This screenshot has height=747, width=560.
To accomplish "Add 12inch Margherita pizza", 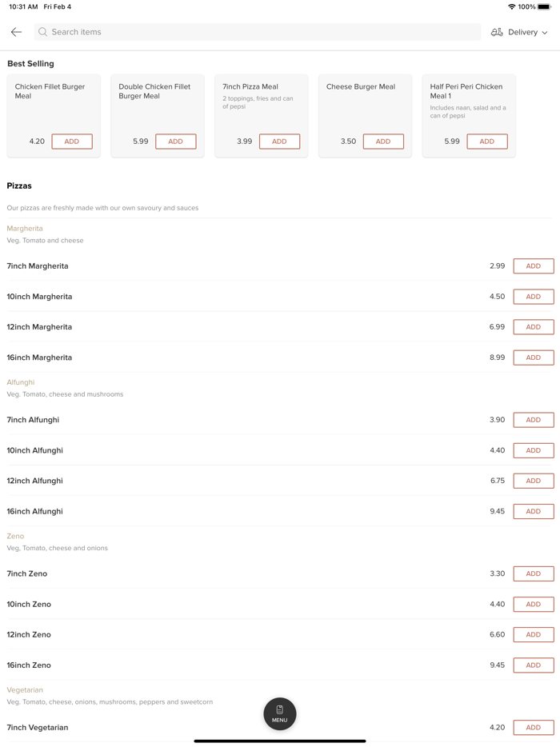I will point(534,327).
